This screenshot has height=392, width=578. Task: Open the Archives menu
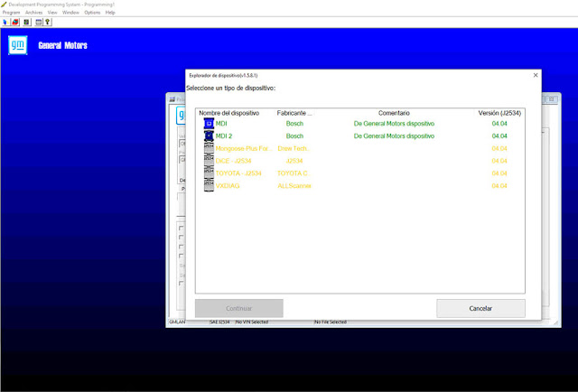(x=34, y=13)
